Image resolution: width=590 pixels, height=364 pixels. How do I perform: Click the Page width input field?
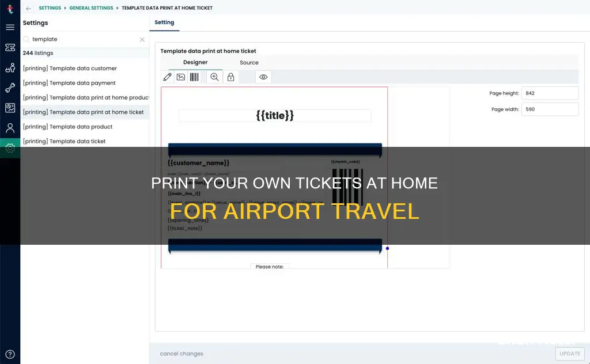point(550,109)
